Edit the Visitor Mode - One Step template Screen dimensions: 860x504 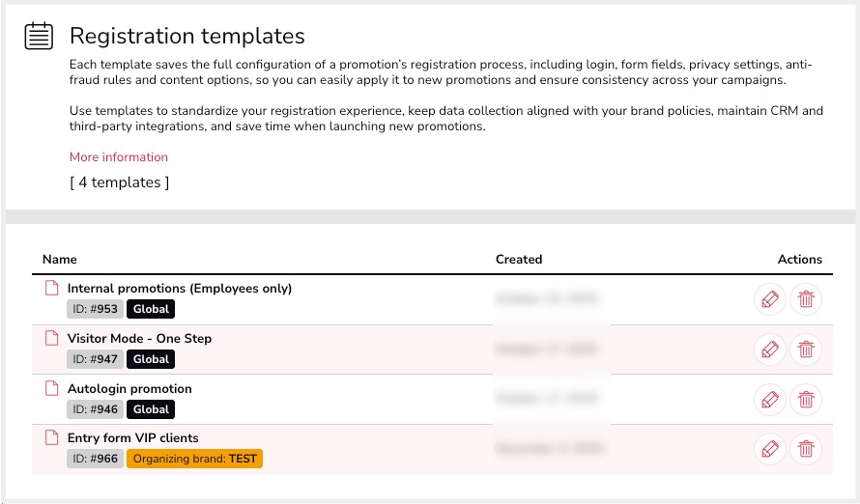[769, 350]
